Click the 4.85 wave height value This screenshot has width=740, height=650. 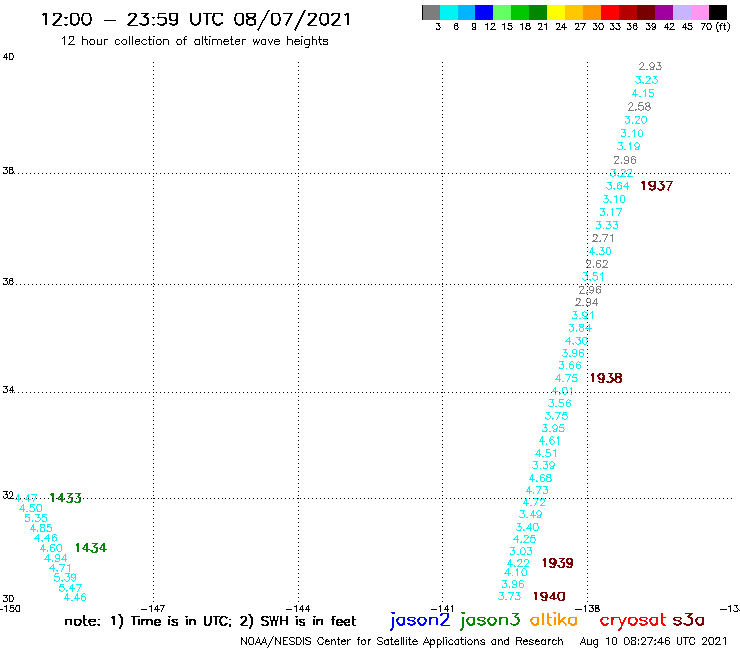[41, 528]
